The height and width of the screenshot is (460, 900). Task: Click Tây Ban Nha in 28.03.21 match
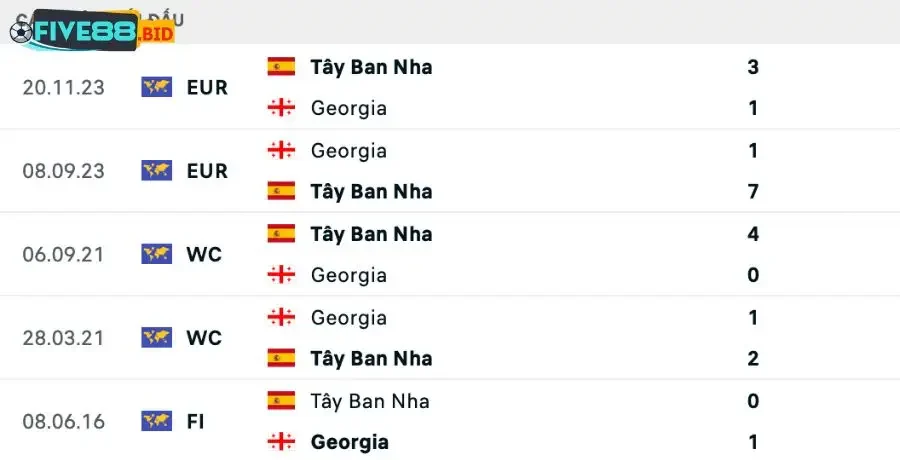point(371,358)
